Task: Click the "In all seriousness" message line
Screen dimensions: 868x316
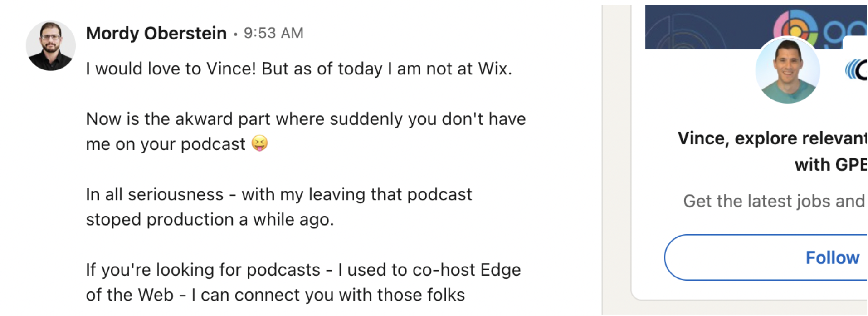Action: (278, 194)
